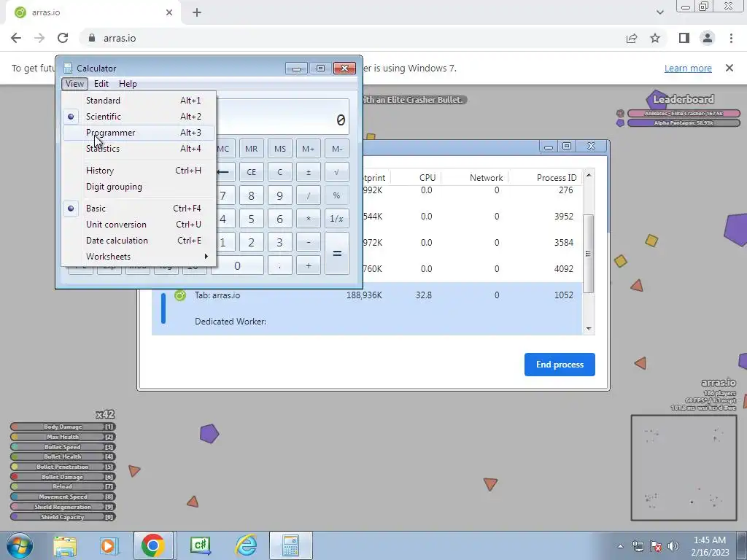Click calculator digit 3
The height and width of the screenshot is (560, 747).
point(280,242)
